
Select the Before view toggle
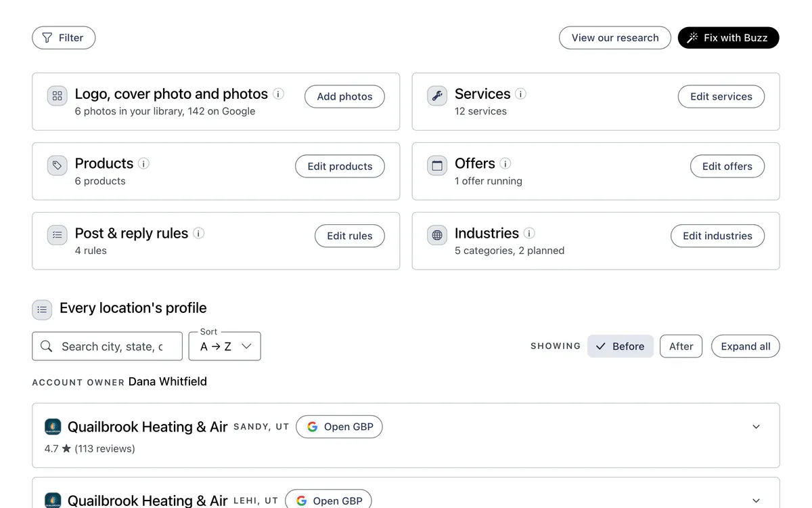pyautogui.click(x=621, y=346)
